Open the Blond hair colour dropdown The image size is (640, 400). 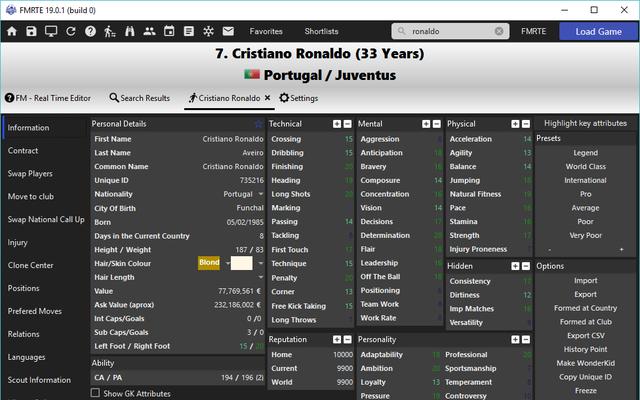pos(227,263)
